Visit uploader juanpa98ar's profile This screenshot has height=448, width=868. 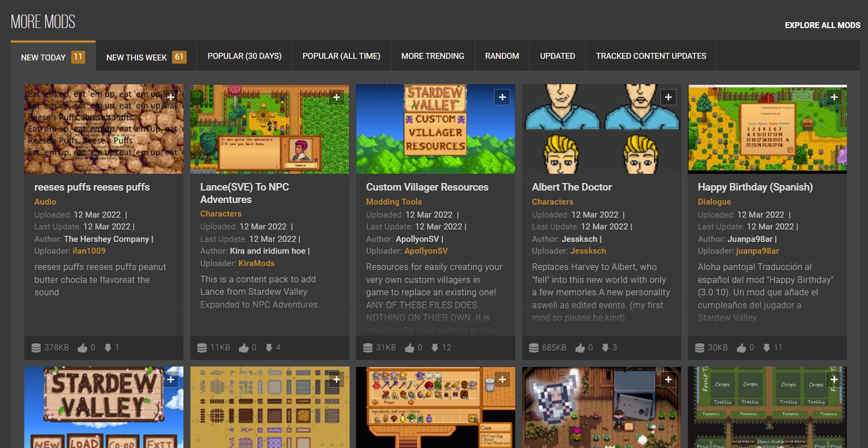[757, 251]
